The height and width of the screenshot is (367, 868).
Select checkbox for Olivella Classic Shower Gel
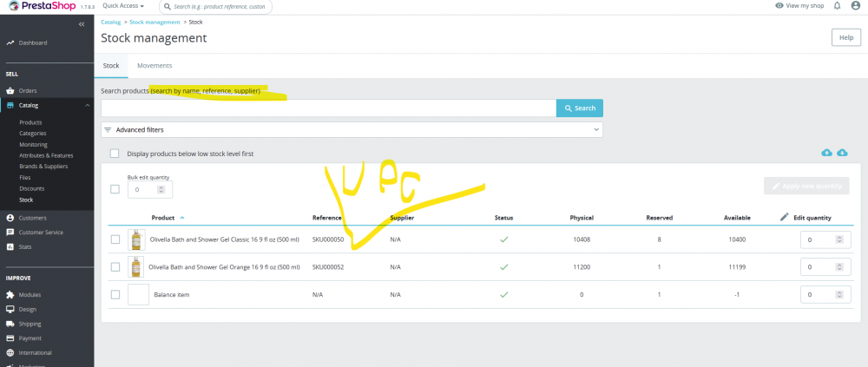point(115,239)
